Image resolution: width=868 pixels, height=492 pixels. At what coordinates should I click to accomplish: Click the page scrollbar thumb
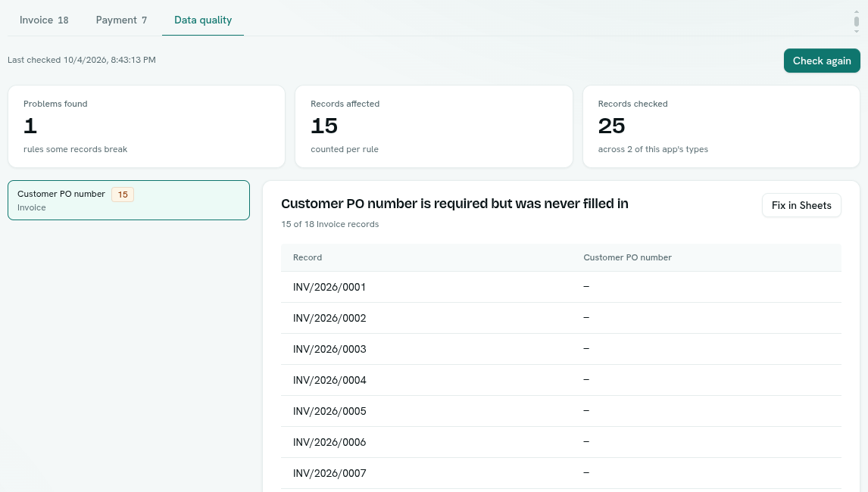click(856, 22)
